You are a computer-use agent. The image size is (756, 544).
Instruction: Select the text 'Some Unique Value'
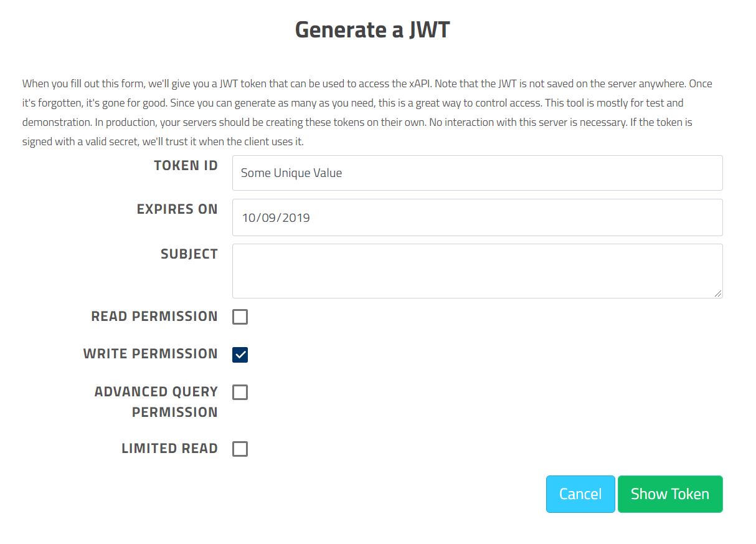click(x=291, y=173)
